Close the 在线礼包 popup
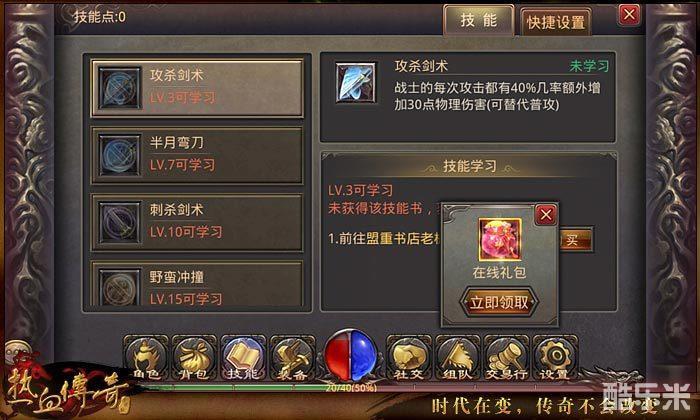This screenshot has width=700, height=420. 546,215
